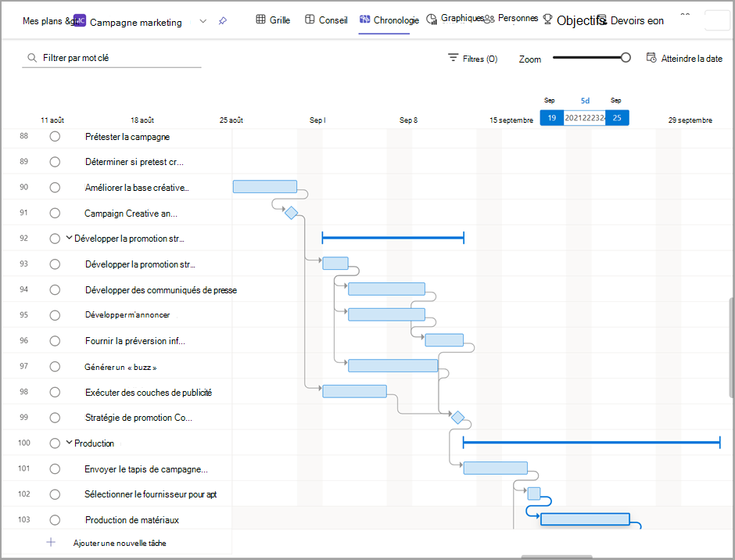Click the Objectifs trophy icon
The width and height of the screenshot is (735, 560).
pyautogui.click(x=547, y=19)
